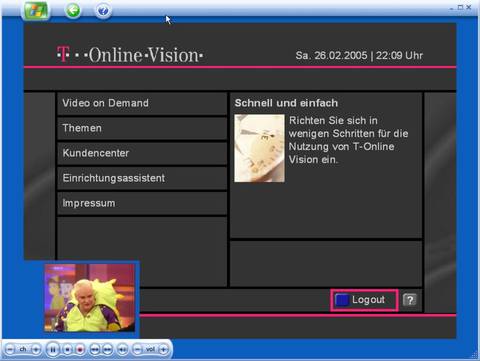Open help via the blue question mark icon
Image resolution: width=480 pixels, height=361 pixels.
coord(103,11)
